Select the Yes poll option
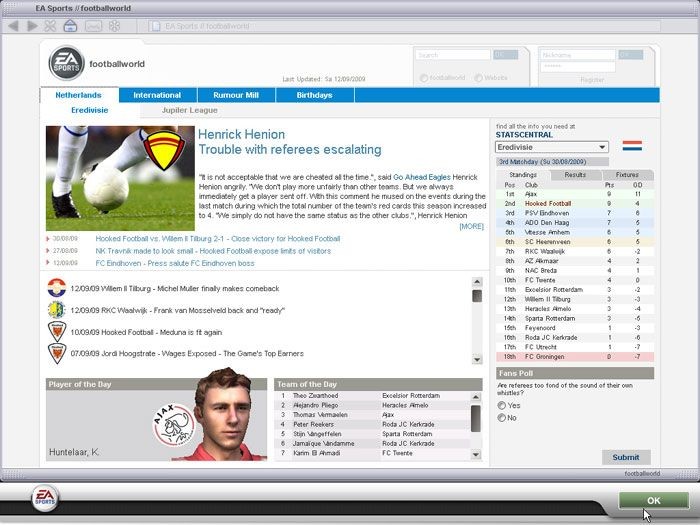700x525 pixels. coord(502,405)
